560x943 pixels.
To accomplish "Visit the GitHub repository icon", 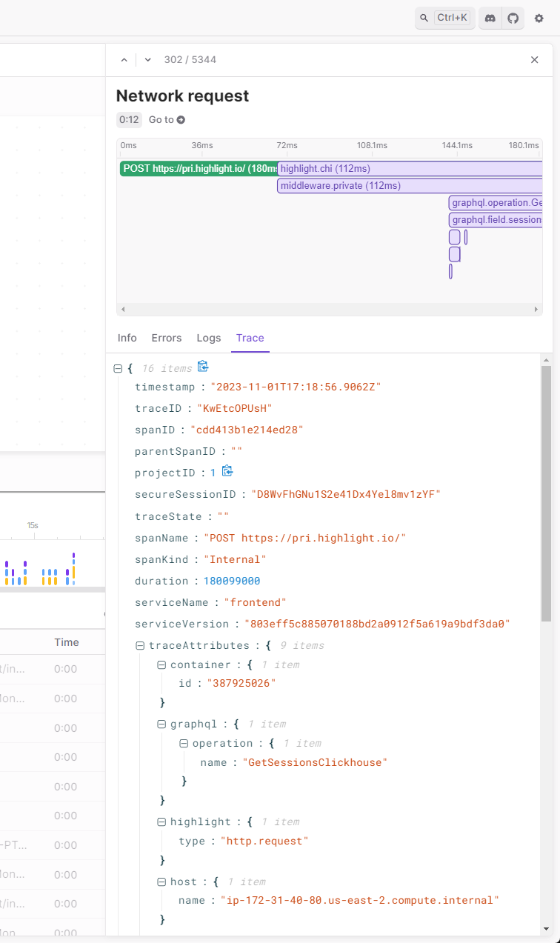I will 514,17.
